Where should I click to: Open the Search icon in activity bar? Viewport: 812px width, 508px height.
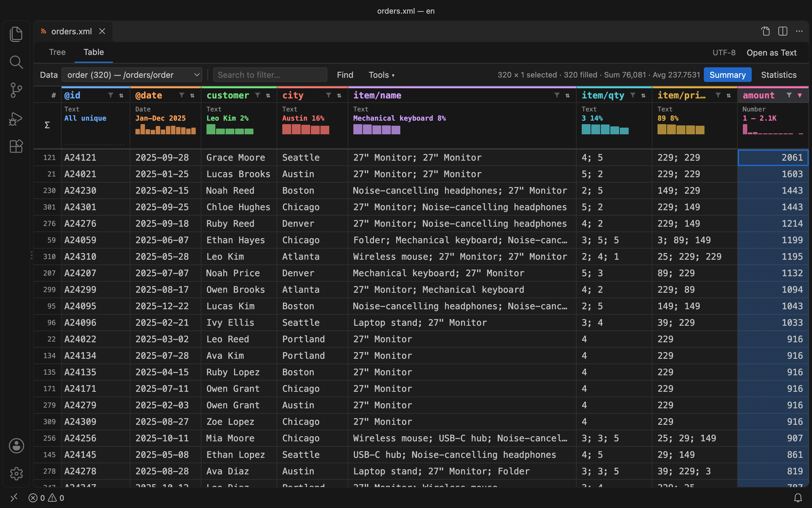click(16, 62)
